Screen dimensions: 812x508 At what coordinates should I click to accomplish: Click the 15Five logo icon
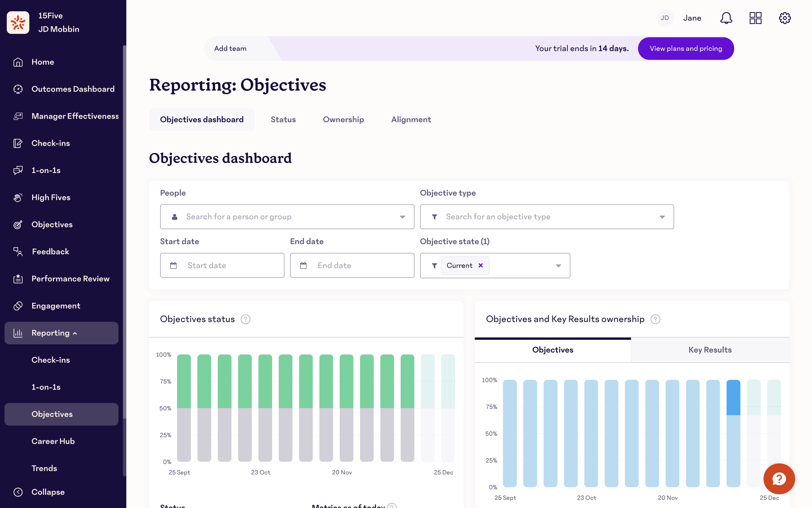click(18, 23)
